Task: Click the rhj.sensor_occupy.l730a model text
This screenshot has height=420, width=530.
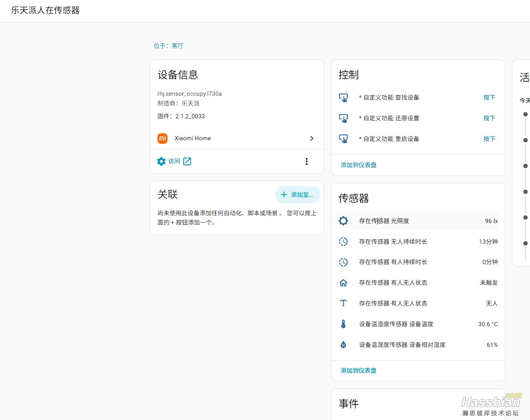Action: pos(189,94)
